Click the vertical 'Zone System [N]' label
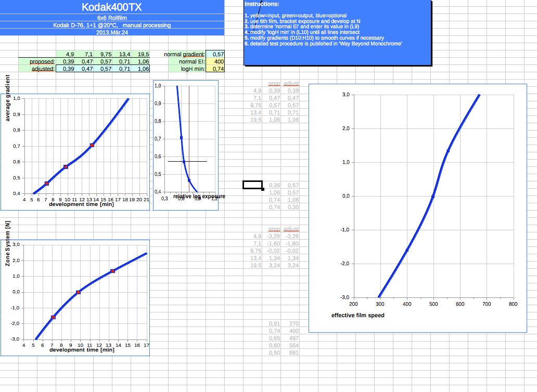This screenshot has width=537, height=392. point(7,243)
